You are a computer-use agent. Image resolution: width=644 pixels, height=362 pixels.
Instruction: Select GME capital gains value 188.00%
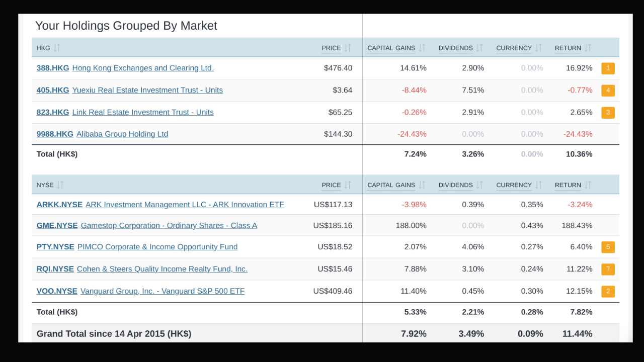point(411,226)
